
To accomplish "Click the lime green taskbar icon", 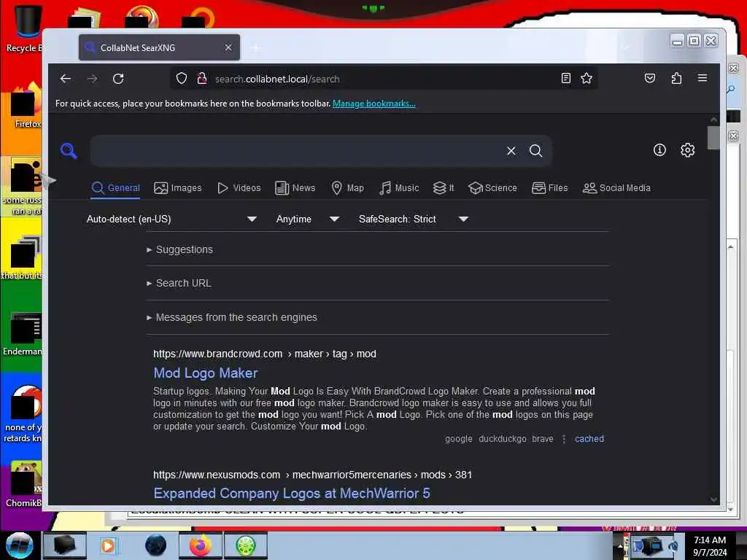I will 245,545.
